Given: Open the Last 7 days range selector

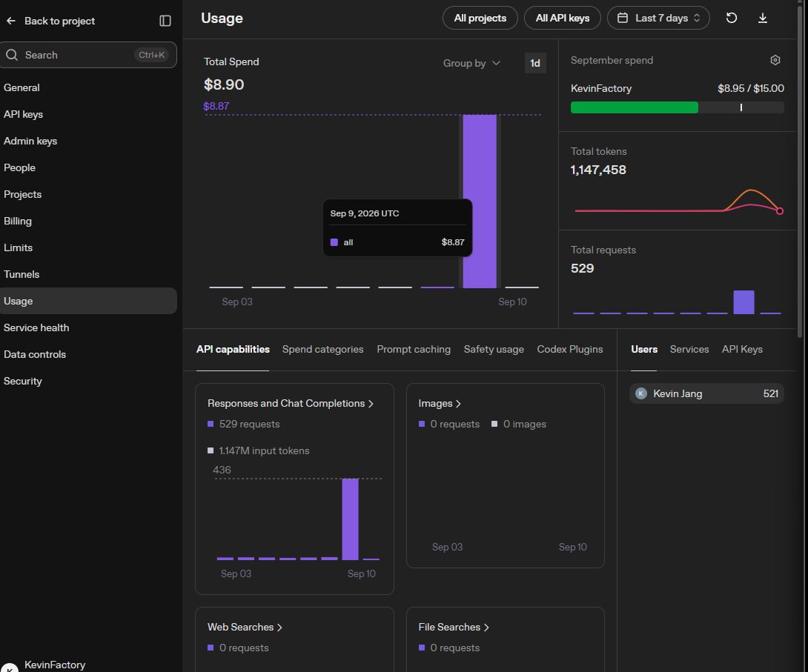Looking at the screenshot, I should pos(658,18).
